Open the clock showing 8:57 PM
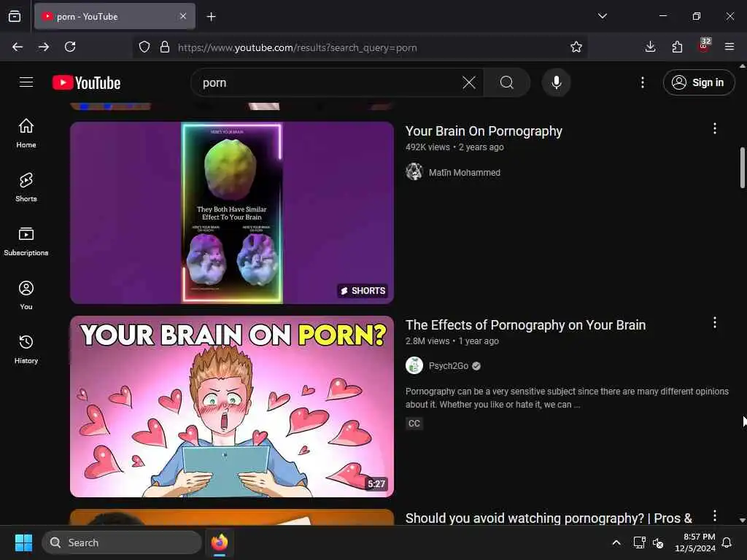The width and height of the screenshot is (747, 560). (695, 542)
